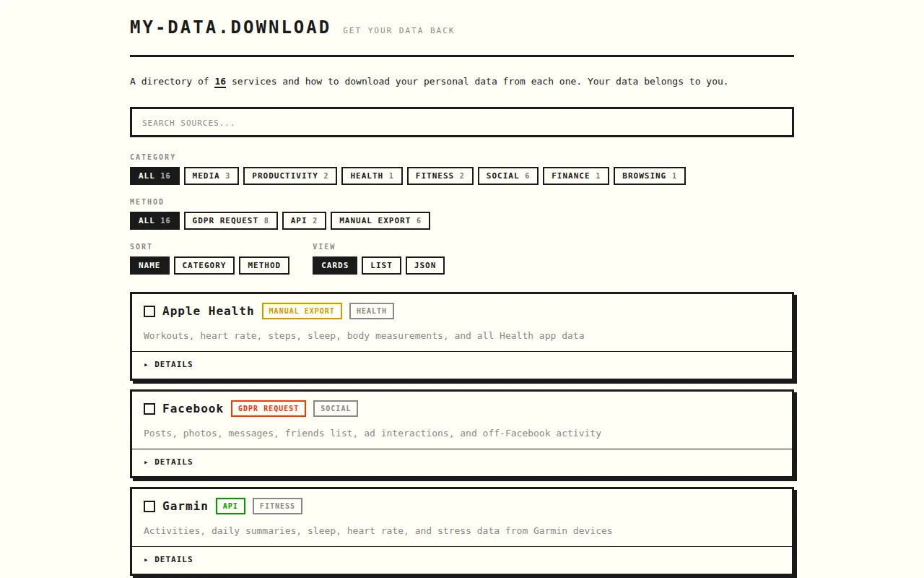Sort sources by Method button
Image resolution: width=924 pixels, height=578 pixels.
264,265
